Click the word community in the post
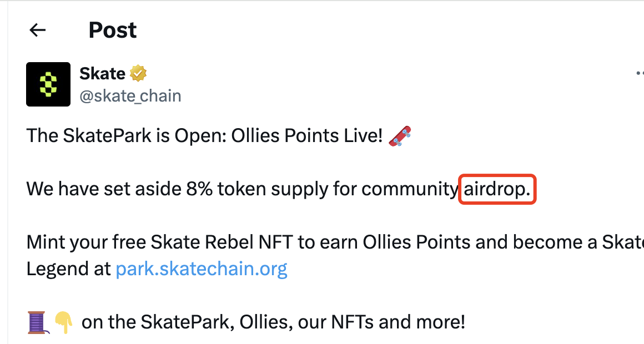Screen dimensions: 644x344 point(410,189)
